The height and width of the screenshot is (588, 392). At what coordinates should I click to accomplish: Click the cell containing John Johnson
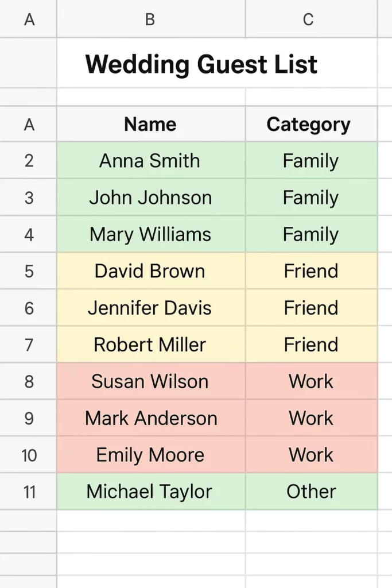pos(150,198)
